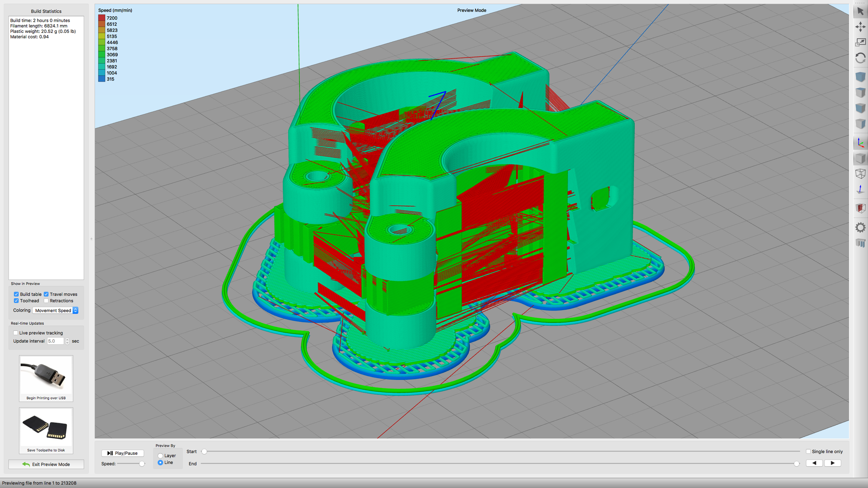Enable Live preview tracking
This screenshot has width=868, height=488.
16,333
